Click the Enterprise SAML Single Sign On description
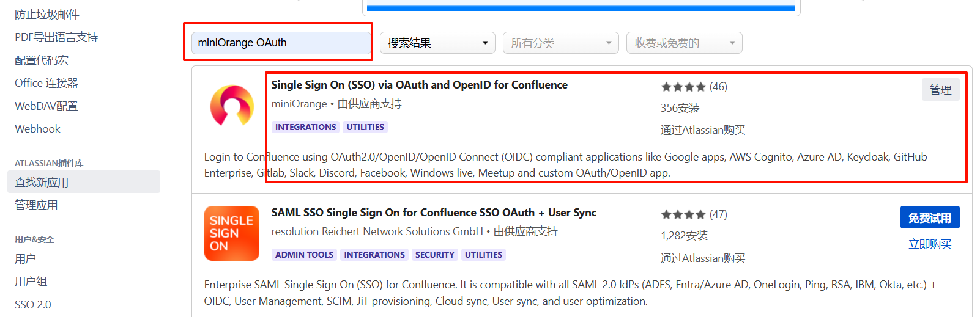 point(570,293)
